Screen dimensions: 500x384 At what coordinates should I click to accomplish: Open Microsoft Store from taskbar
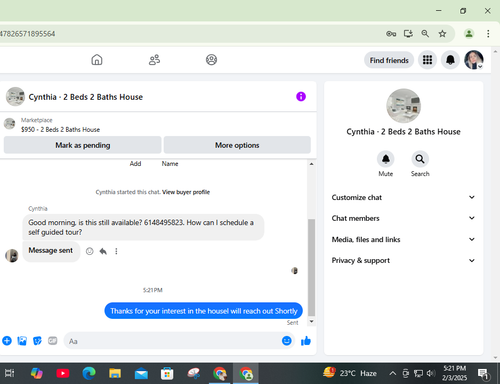tap(167, 373)
